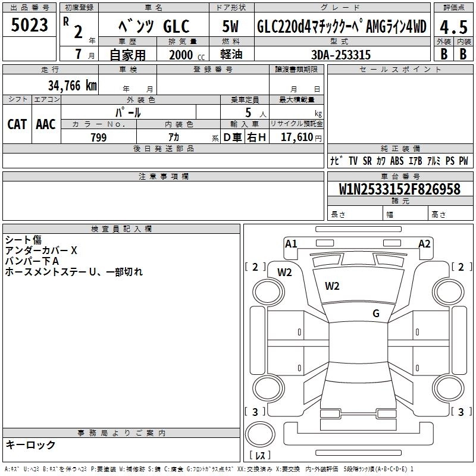The image size is (476, 476).
Task: Click the ABS equipment entry
Action: (x=397, y=161)
